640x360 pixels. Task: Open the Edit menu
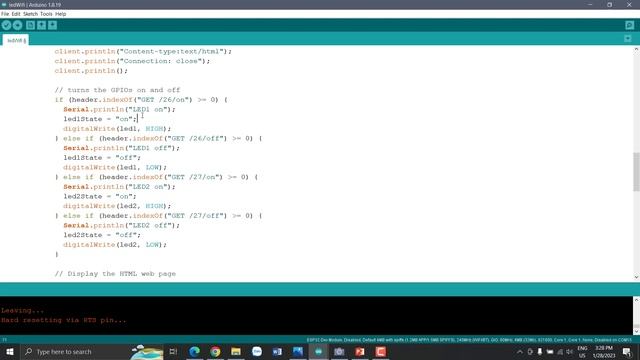[x=16, y=14]
